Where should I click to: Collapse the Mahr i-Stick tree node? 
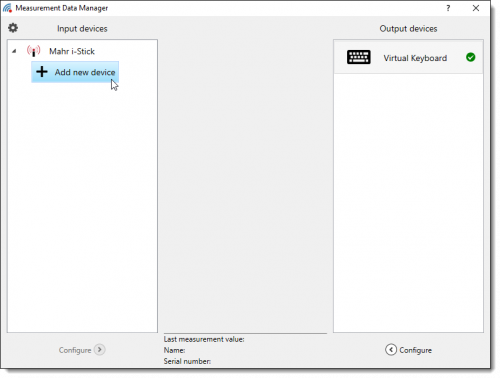14,51
